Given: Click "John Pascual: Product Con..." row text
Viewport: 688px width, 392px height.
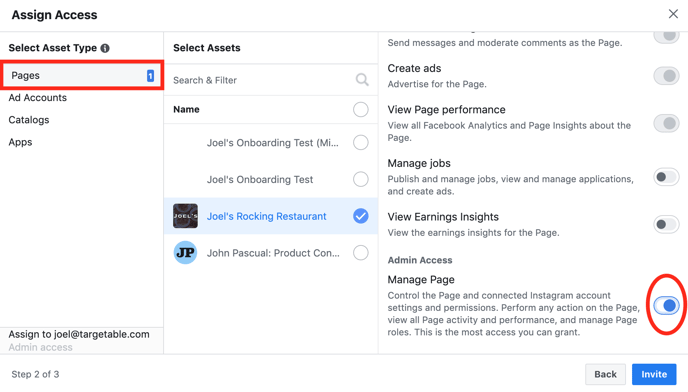Looking at the screenshot, I should [x=273, y=253].
